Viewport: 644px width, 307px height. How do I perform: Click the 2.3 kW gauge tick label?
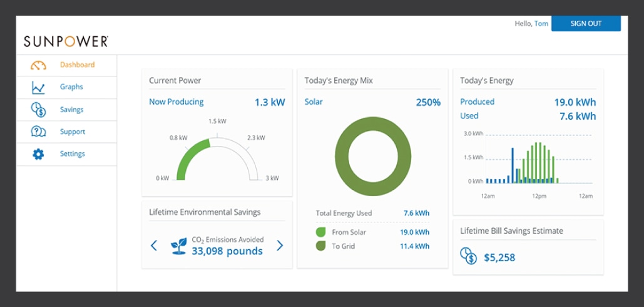coord(257,138)
